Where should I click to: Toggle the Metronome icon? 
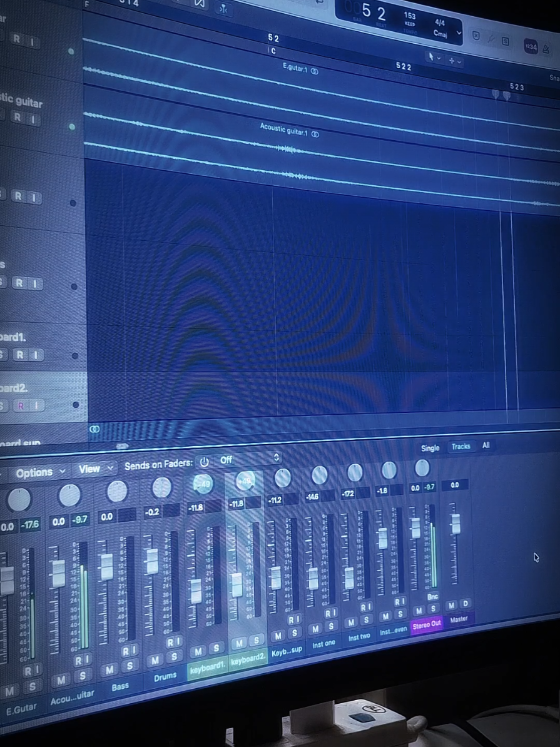pyautogui.click(x=546, y=49)
